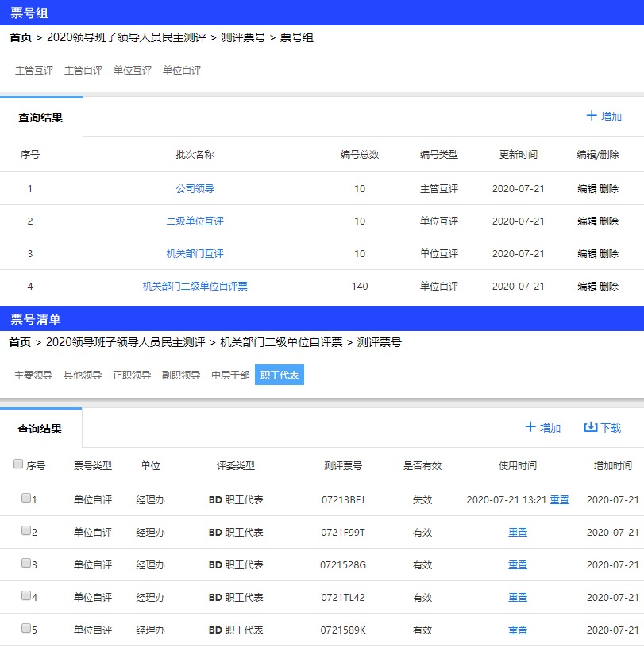Click 编辑 for the 公司领导 row

587,189
